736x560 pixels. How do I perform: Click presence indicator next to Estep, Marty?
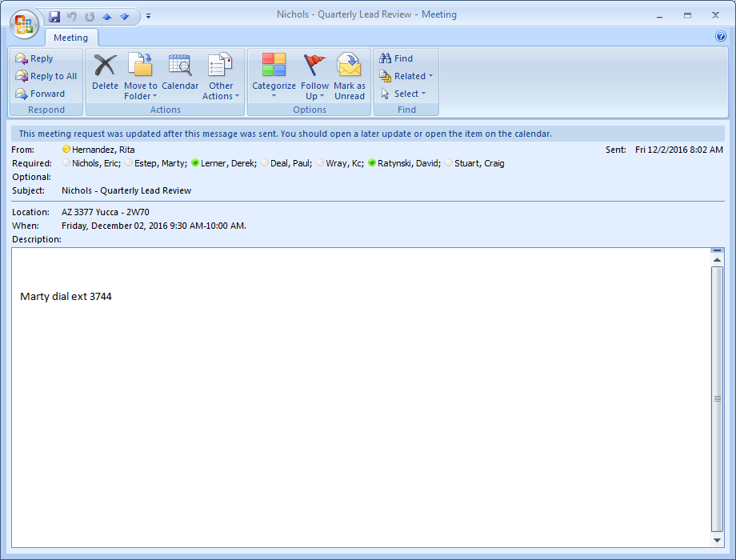[x=129, y=163]
